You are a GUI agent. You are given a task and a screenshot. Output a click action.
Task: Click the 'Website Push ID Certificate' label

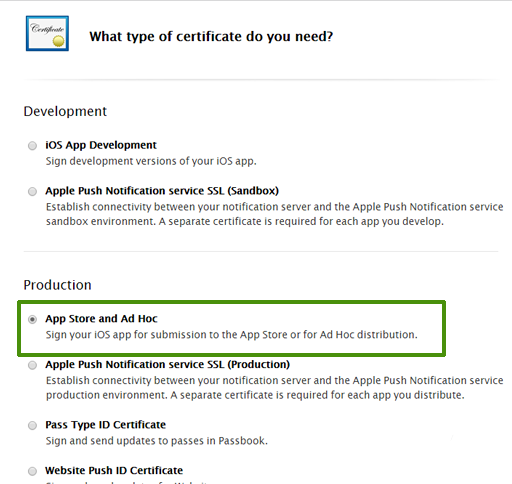click(114, 470)
